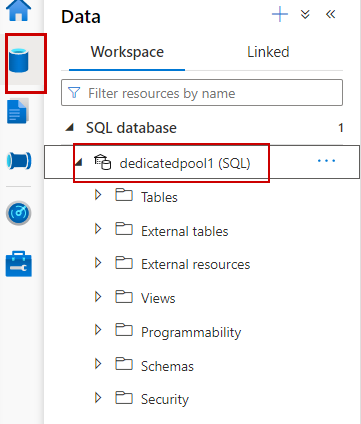Click the Views folder icon
Image resolution: width=361 pixels, height=424 pixels.
pyautogui.click(x=124, y=297)
